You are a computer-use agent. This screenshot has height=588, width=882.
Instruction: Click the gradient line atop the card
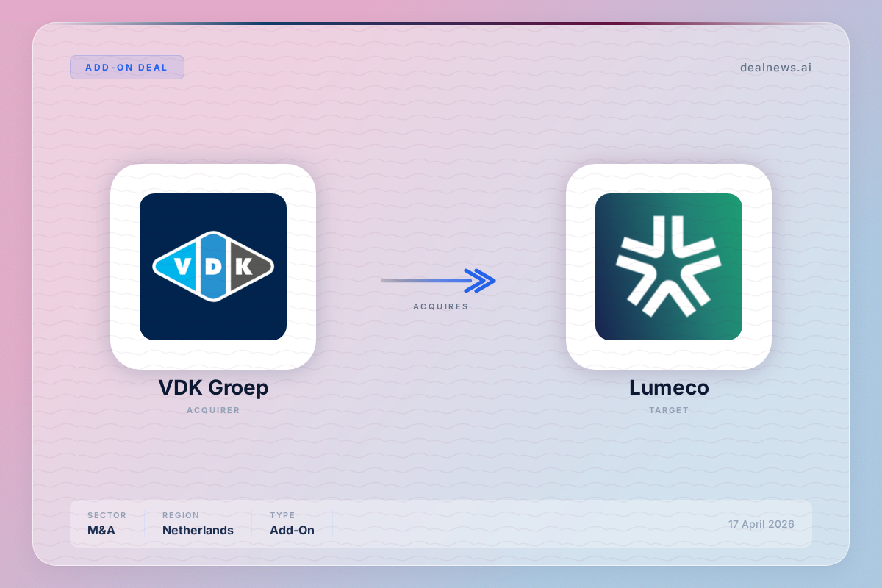[441, 24]
